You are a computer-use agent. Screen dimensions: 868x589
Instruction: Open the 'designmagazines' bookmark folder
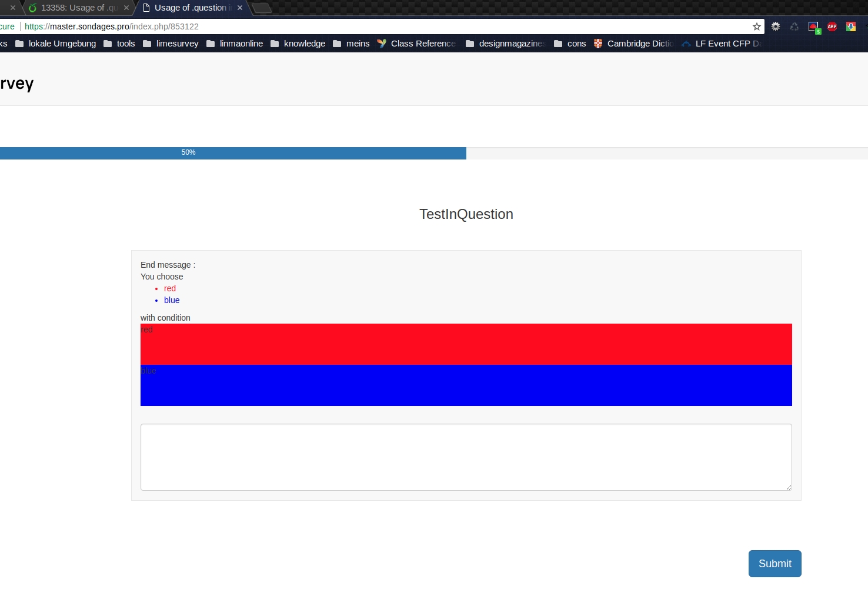point(506,44)
